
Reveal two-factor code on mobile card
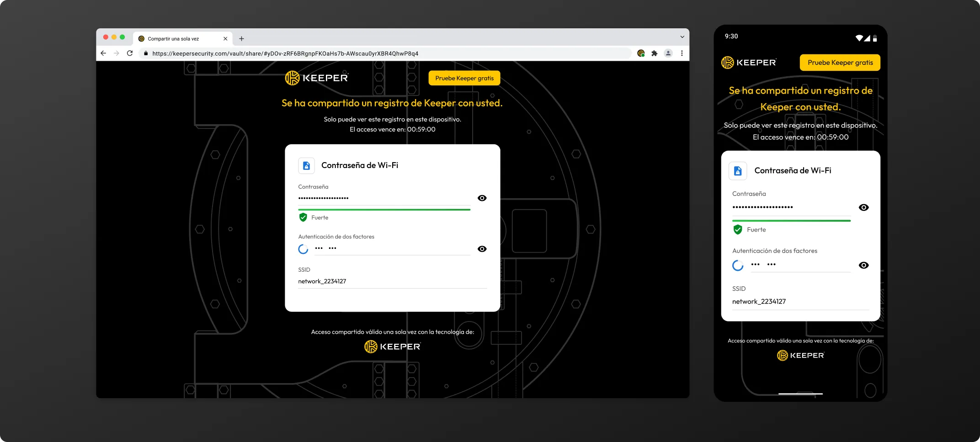point(863,265)
